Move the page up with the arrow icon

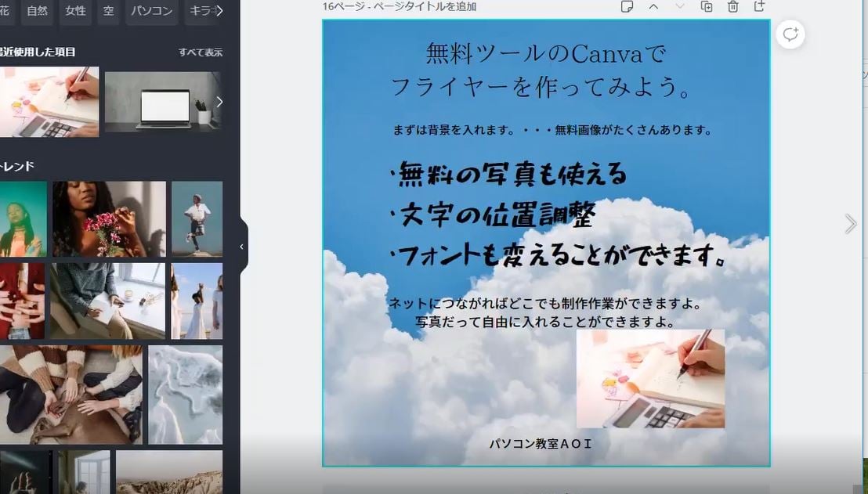(x=653, y=6)
